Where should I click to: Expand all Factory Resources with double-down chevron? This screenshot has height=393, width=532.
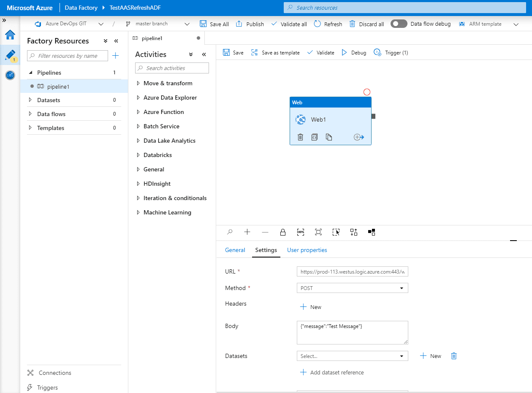click(x=106, y=41)
